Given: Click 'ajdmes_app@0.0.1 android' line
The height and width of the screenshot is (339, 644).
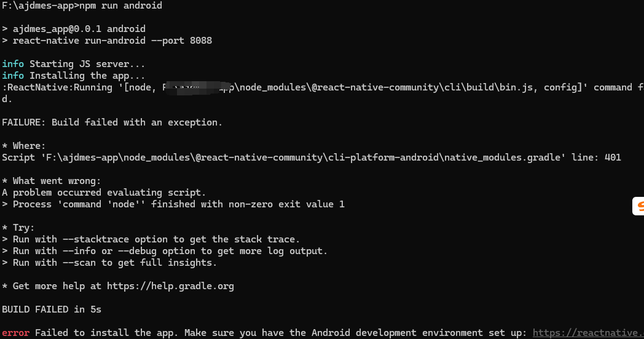Looking at the screenshot, I should [74, 29].
